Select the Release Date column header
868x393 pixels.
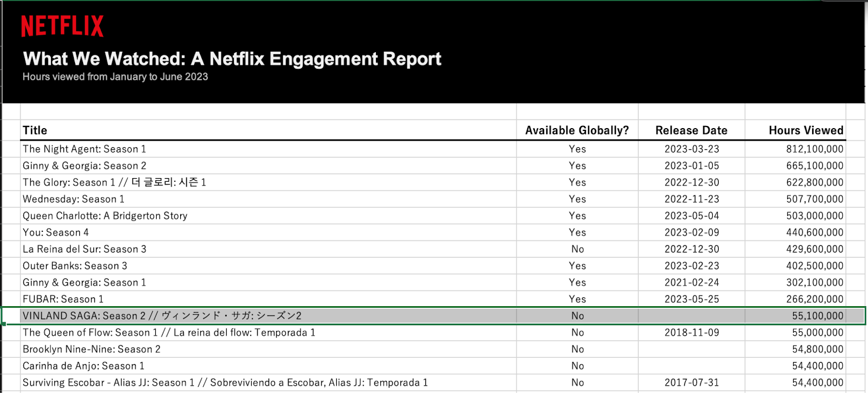692,130
